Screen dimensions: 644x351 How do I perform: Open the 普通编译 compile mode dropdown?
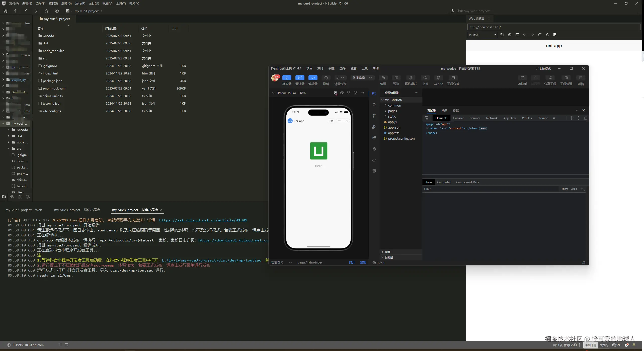click(x=362, y=78)
